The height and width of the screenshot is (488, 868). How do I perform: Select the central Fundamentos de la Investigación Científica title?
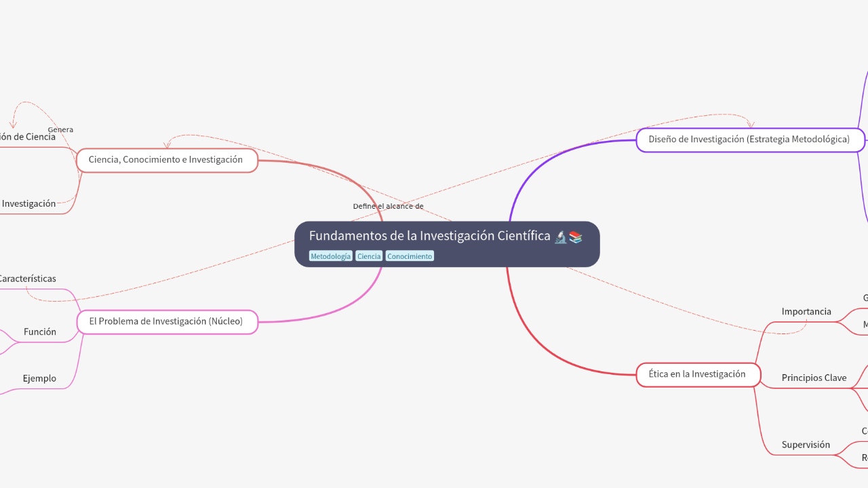tap(429, 236)
